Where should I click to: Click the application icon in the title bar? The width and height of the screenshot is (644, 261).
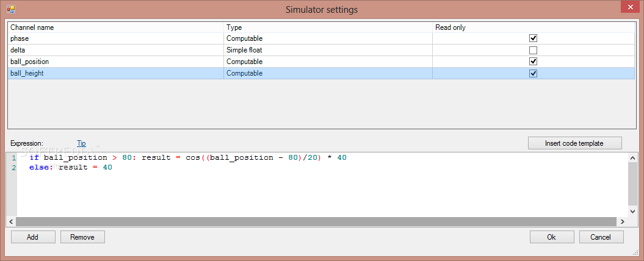tap(10, 9)
